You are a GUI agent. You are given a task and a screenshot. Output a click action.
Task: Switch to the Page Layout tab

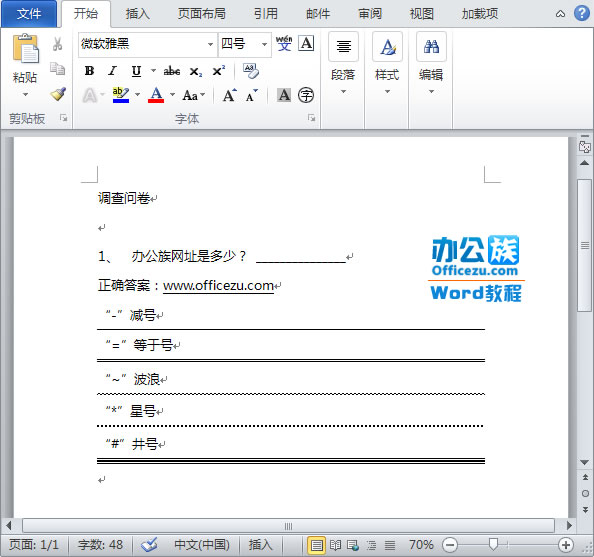click(x=202, y=14)
